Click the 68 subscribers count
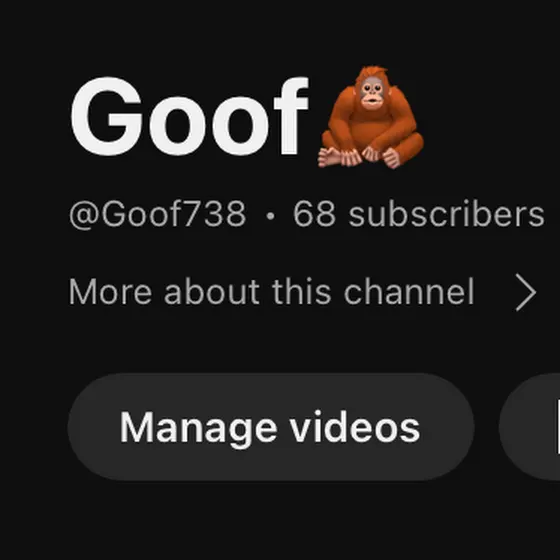Image resolution: width=560 pixels, height=560 pixels. pos(419,214)
